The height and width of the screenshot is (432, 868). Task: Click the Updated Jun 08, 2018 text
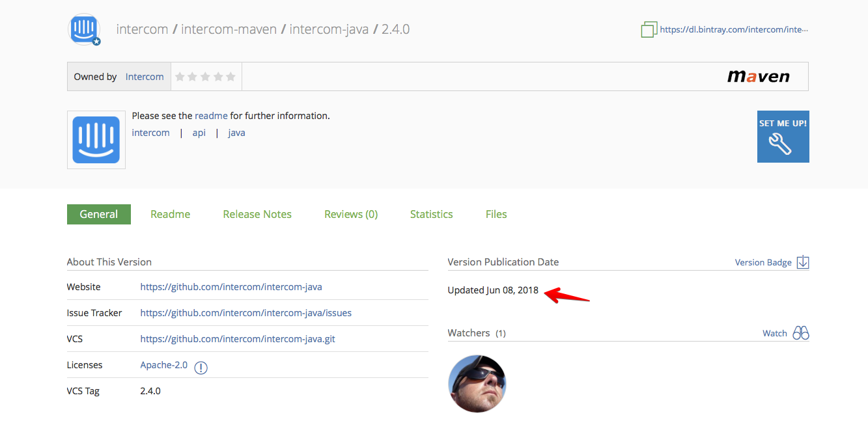pyautogui.click(x=493, y=290)
